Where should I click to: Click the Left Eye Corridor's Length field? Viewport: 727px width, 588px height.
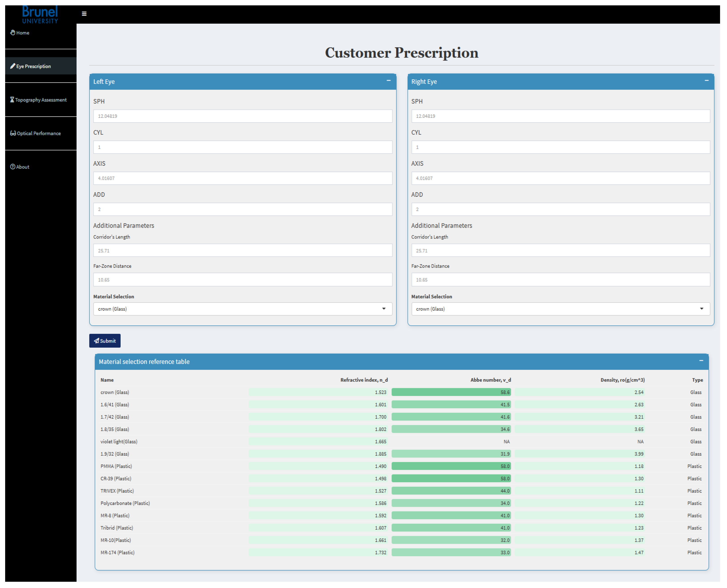[242, 251]
